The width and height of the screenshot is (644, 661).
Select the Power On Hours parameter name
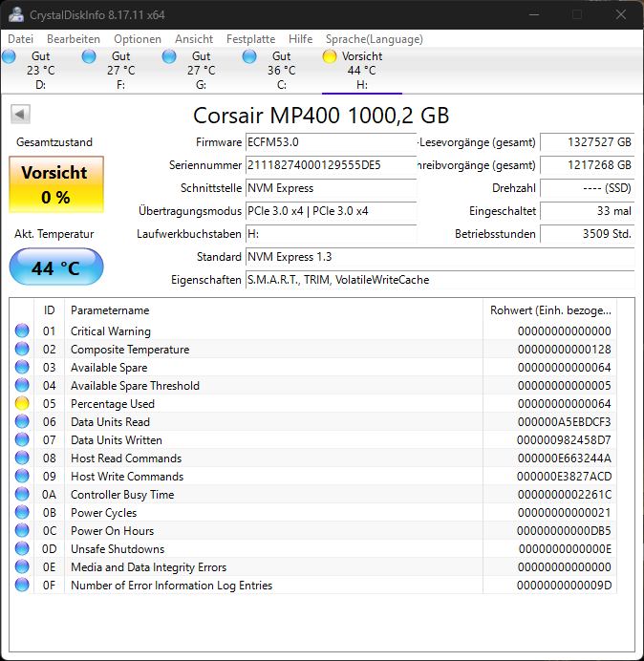tap(112, 531)
